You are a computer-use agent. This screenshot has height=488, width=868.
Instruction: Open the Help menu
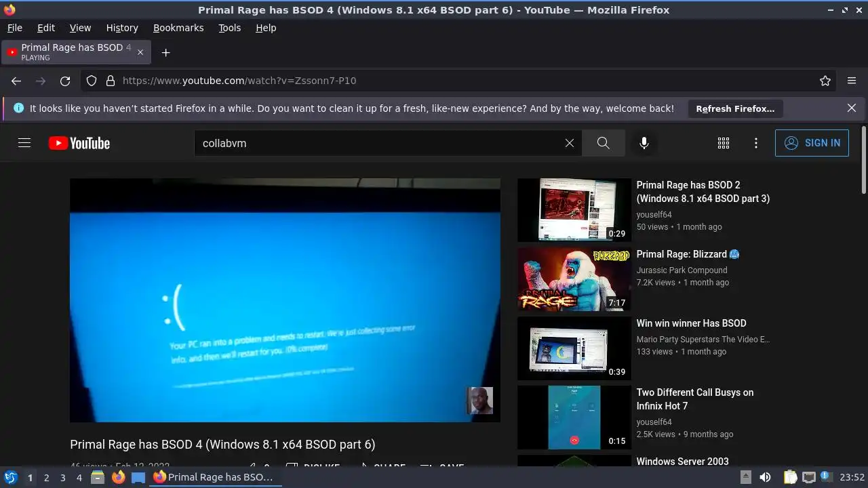tap(266, 28)
